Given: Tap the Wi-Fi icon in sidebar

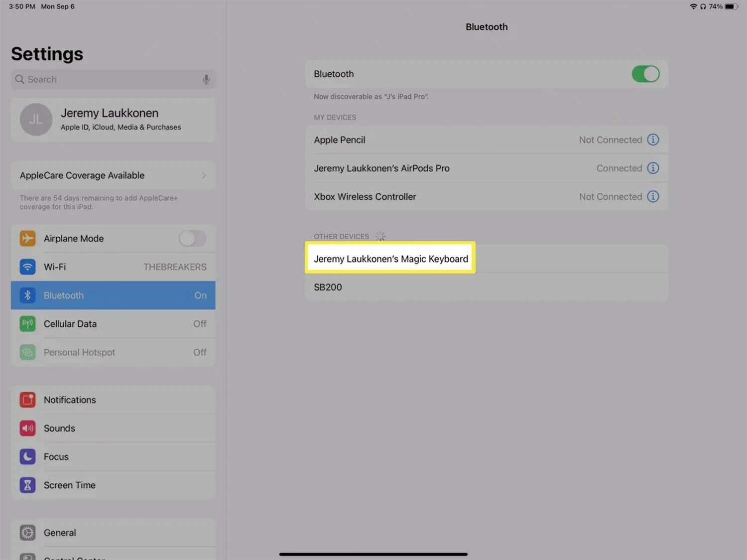Looking at the screenshot, I should tap(27, 267).
